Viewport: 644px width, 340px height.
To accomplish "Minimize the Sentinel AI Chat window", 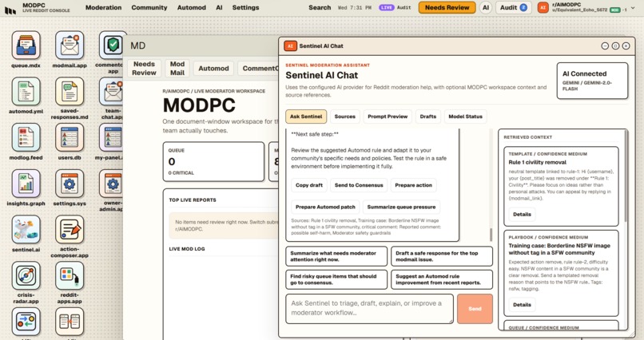I will tap(605, 46).
